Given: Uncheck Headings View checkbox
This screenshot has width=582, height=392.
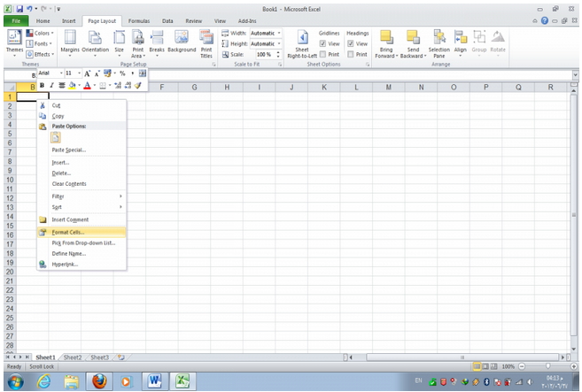Looking at the screenshot, I should (352, 43).
